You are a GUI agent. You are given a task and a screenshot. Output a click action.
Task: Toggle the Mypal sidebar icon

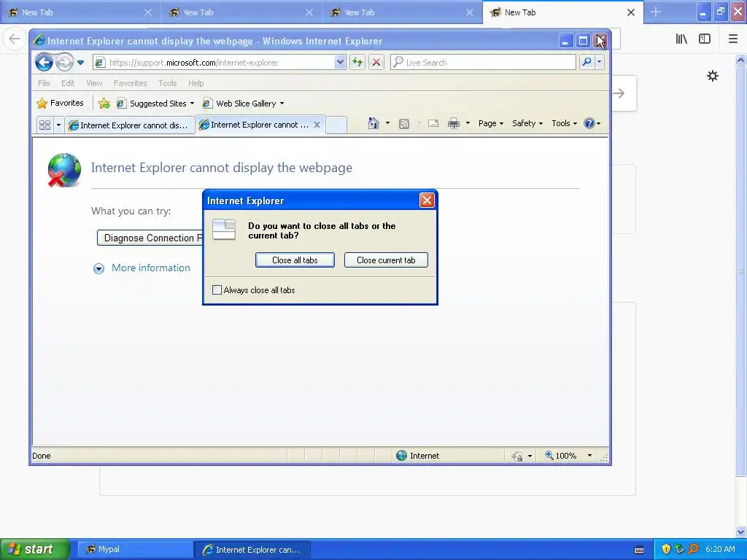705,39
